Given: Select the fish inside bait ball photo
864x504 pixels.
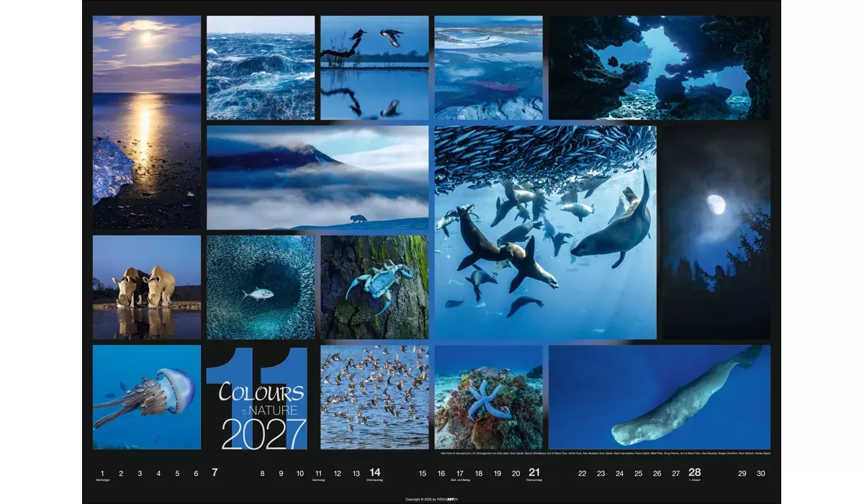Looking at the screenshot, I should coord(261,287).
